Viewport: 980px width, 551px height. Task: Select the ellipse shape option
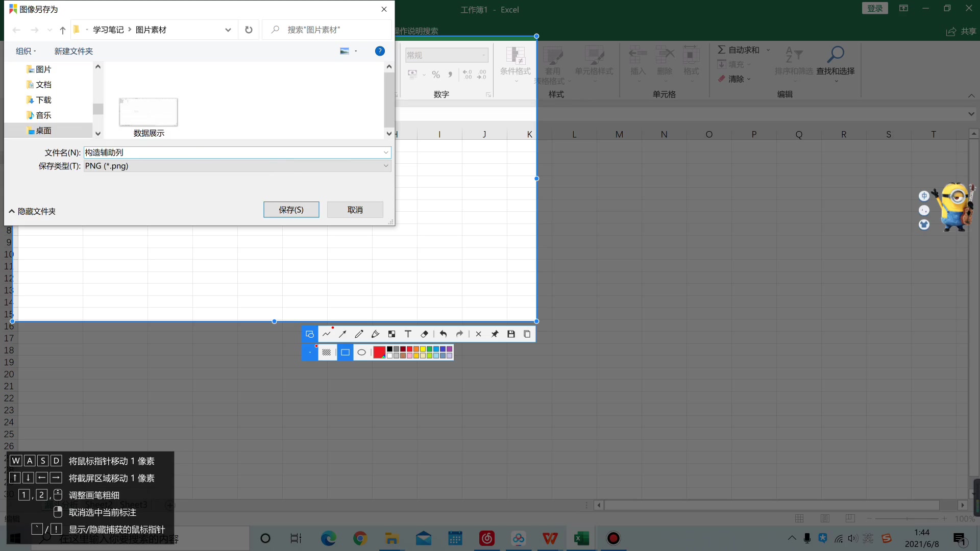[361, 353]
